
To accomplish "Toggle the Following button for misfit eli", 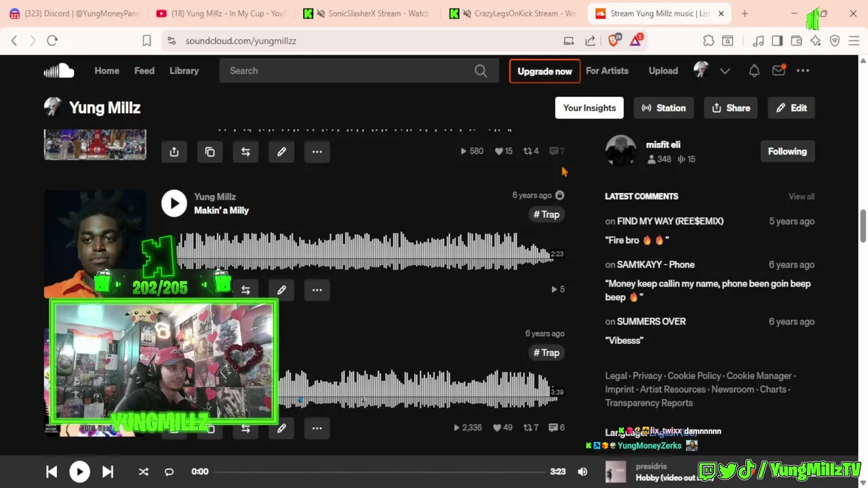I will [787, 151].
